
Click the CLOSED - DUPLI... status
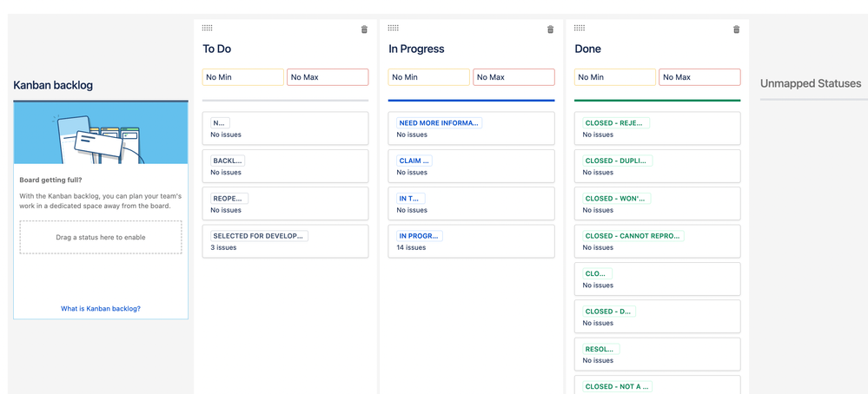[x=657, y=166]
